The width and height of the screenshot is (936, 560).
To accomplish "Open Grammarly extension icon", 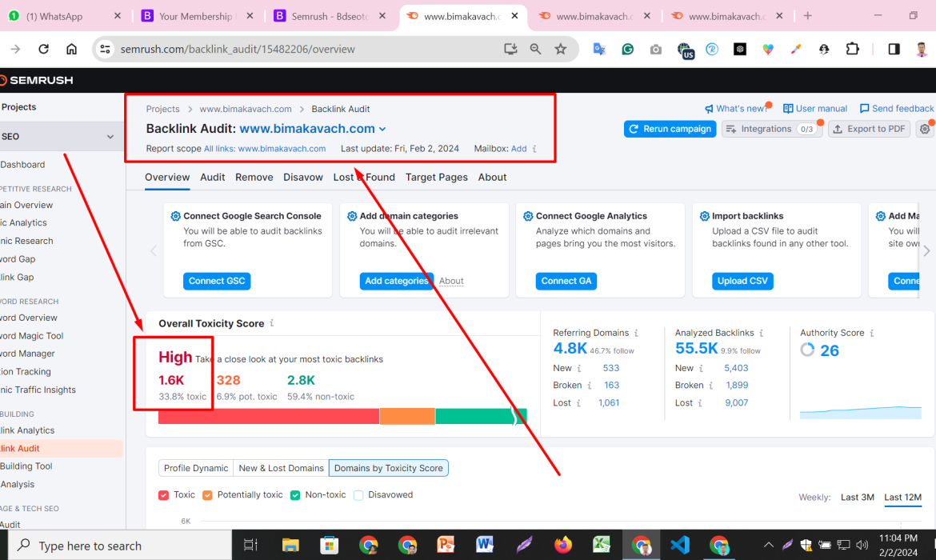I will click(x=627, y=50).
